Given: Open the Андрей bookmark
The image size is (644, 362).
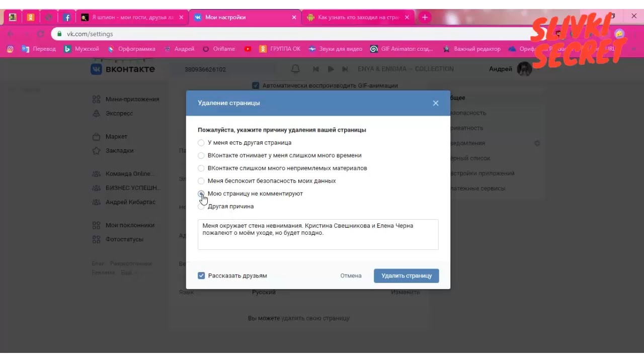Looking at the screenshot, I should click(179, 49).
